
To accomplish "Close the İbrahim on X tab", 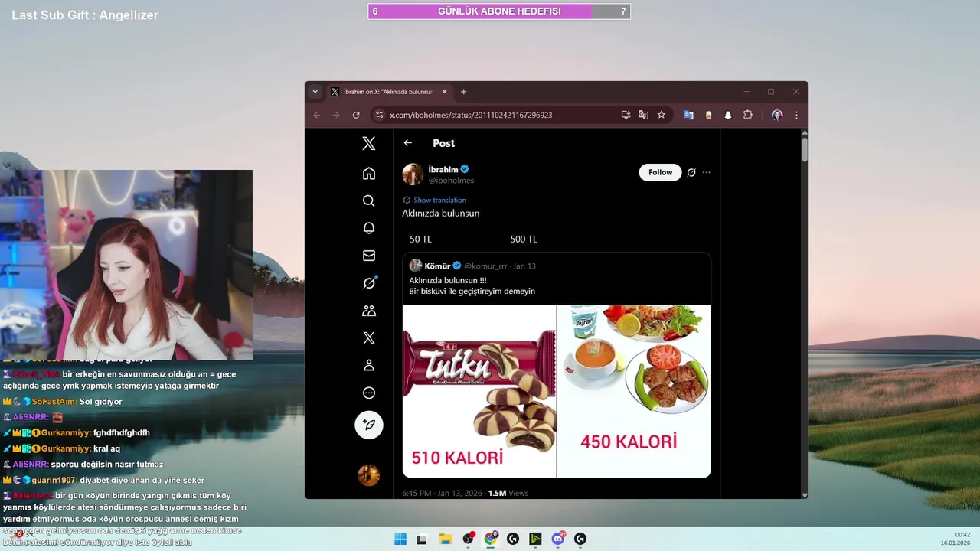I will 443,92.
